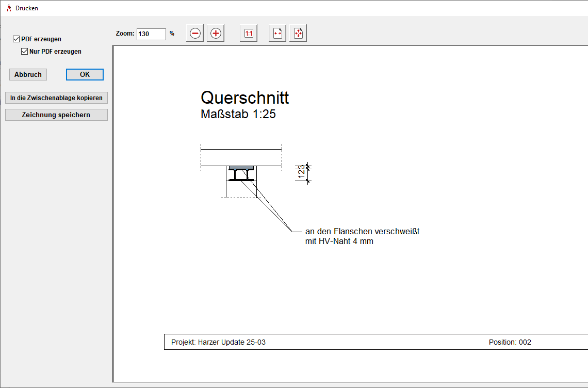Click the 123 dimension label

[301, 172]
